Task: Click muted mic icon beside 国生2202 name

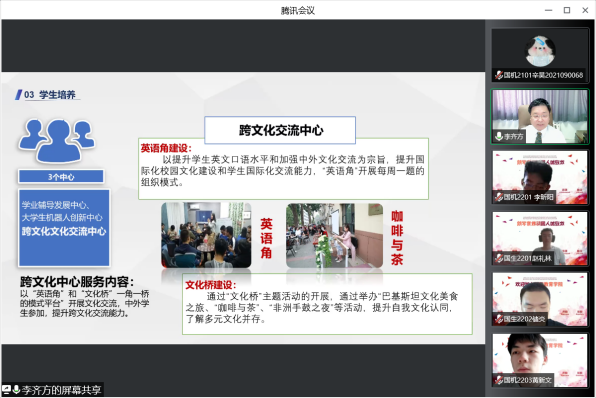Action: click(499, 319)
